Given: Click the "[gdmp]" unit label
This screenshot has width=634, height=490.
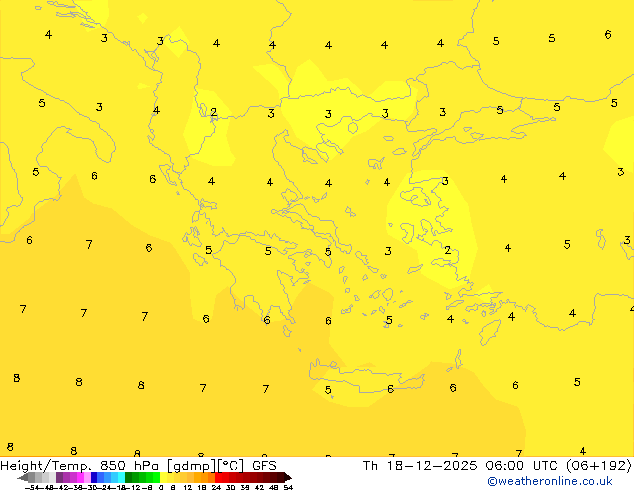Looking at the screenshot, I should click(192, 466).
